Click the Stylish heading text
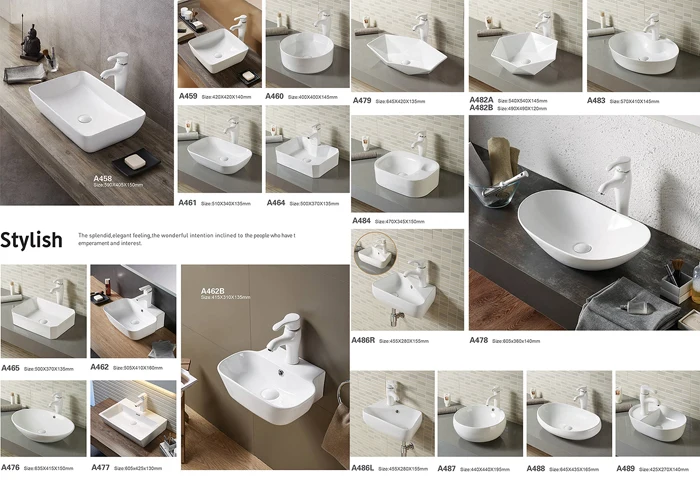700x494 pixels. 31,240
